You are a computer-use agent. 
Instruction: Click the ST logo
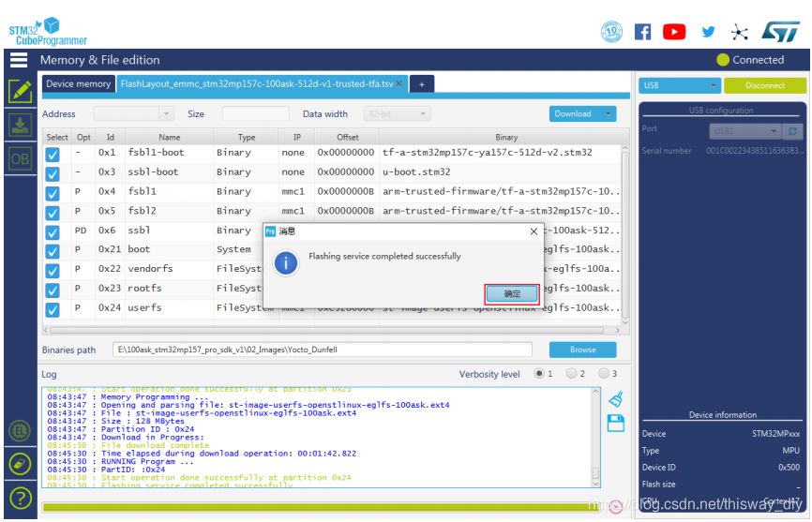pyautogui.click(x=780, y=32)
